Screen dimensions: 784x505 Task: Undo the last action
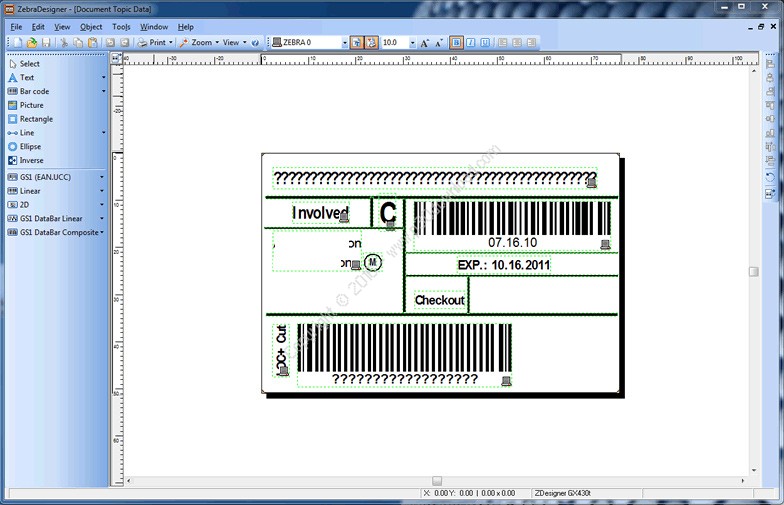tap(110, 42)
